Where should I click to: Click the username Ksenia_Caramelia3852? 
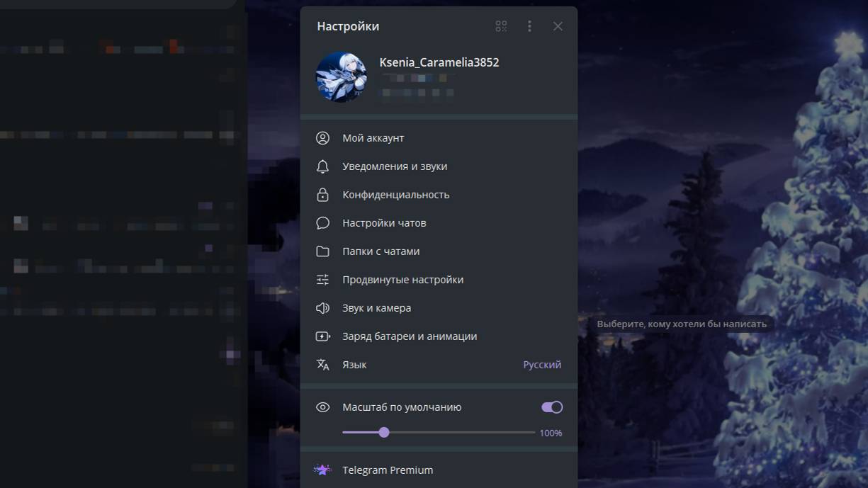tap(439, 62)
